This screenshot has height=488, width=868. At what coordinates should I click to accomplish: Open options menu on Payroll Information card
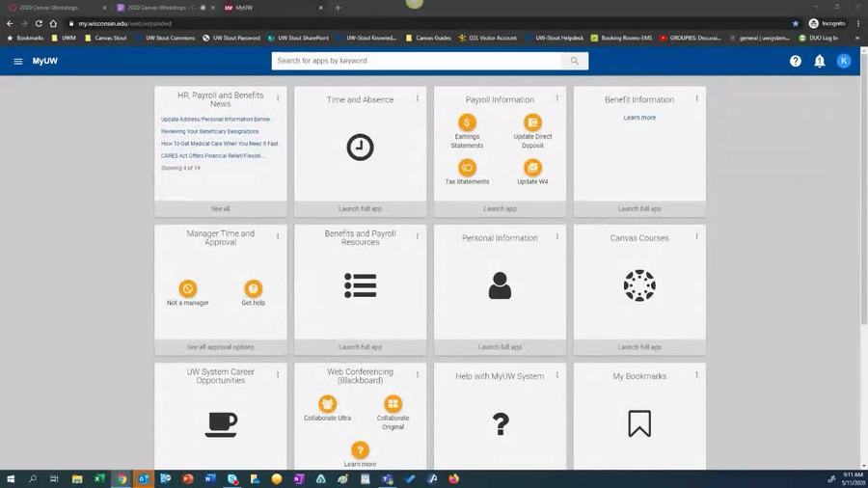coord(556,98)
